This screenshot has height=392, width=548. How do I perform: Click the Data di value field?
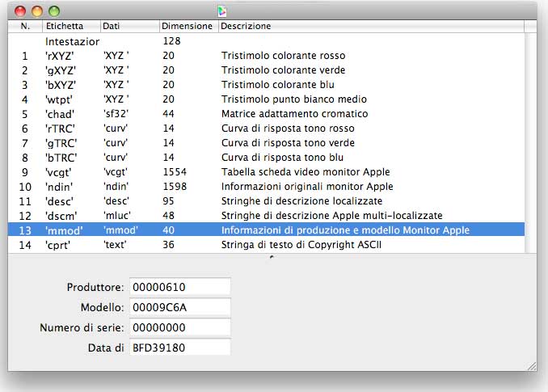pos(179,348)
